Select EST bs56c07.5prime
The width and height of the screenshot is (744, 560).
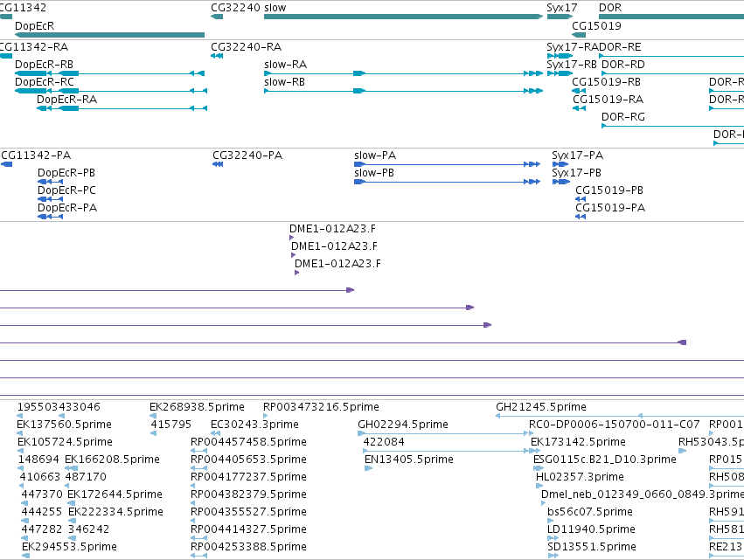click(590, 513)
